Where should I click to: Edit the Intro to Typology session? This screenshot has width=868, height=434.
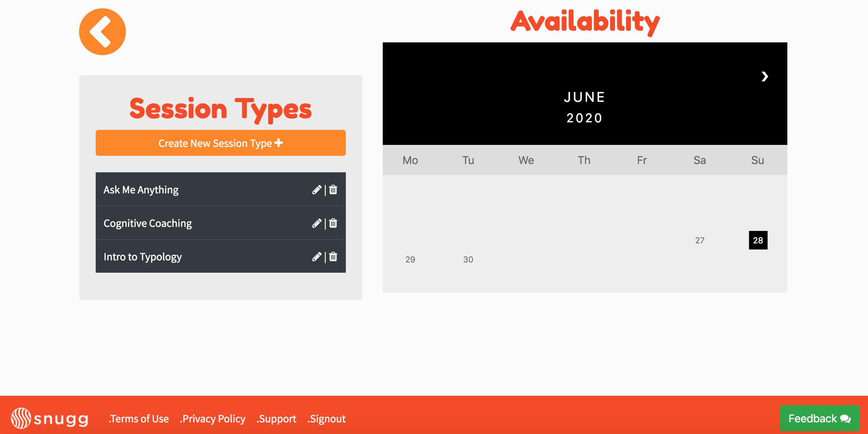pos(316,257)
